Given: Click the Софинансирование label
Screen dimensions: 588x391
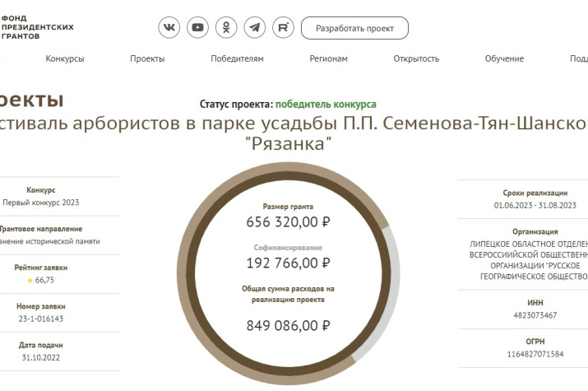Looking at the screenshot, I should tap(288, 248).
